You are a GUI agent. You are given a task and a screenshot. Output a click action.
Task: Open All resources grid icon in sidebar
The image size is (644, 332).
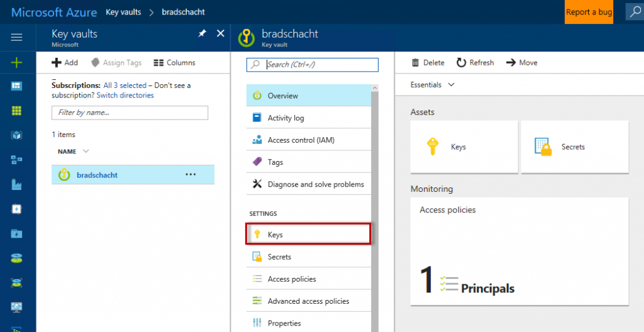click(x=17, y=111)
